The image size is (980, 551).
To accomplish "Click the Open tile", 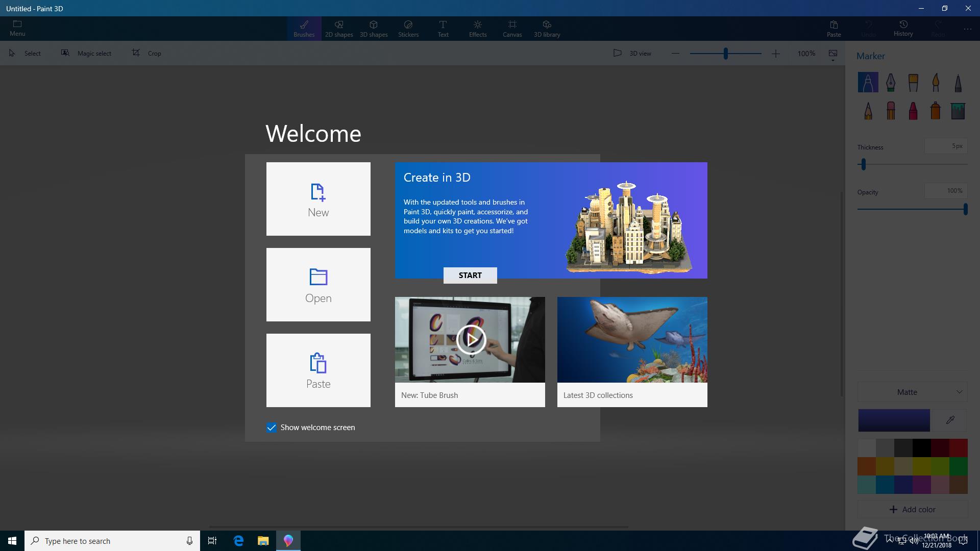I will pyautogui.click(x=318, y=285).
